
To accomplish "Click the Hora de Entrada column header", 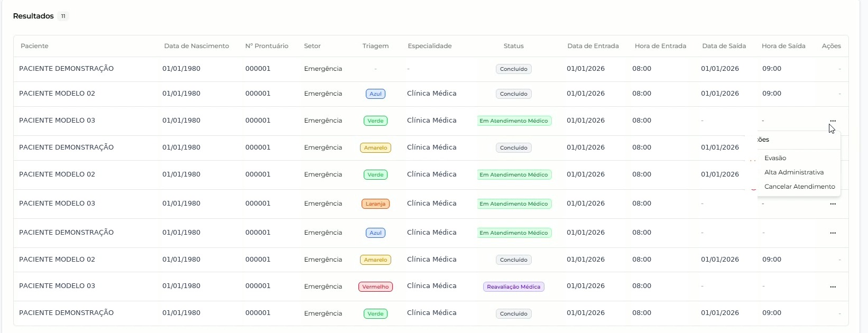I will click(661, 46).
